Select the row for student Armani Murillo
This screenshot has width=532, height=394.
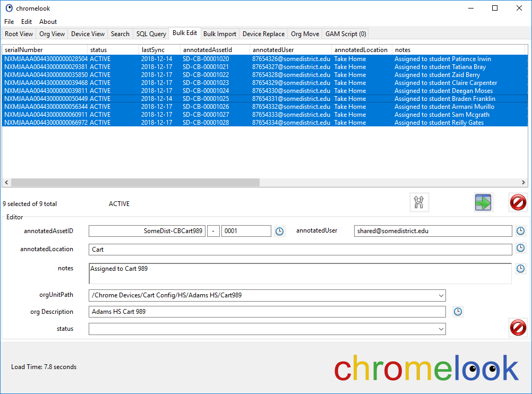(264, 107)
